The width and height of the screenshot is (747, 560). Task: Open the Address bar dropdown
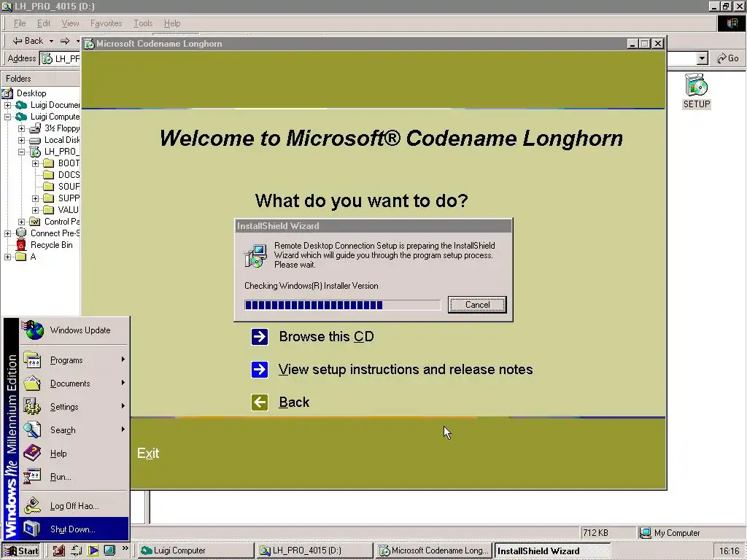(x=703, y=58)
